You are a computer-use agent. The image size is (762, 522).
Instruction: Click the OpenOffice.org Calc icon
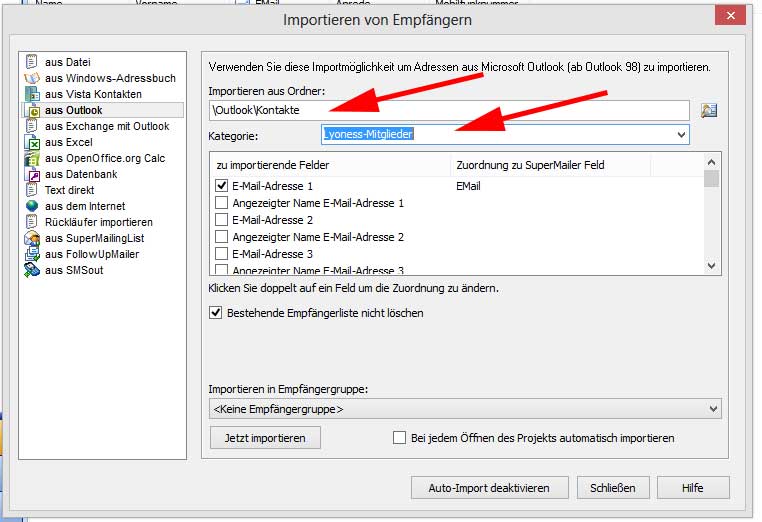click(32, 158)
